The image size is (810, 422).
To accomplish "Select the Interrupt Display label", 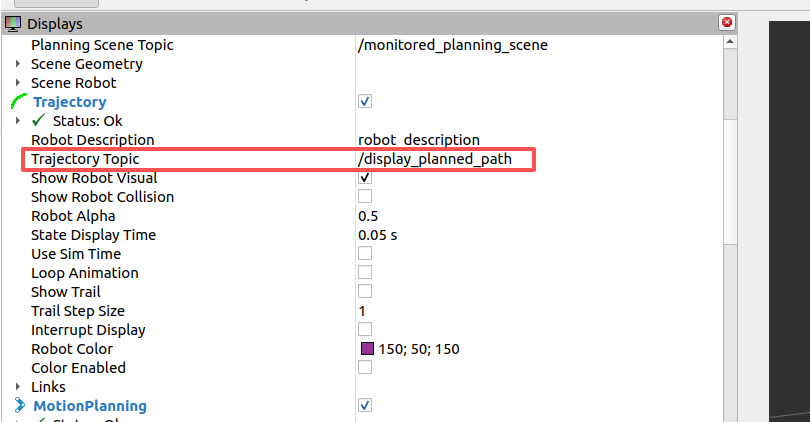I will tap(88, 330).
